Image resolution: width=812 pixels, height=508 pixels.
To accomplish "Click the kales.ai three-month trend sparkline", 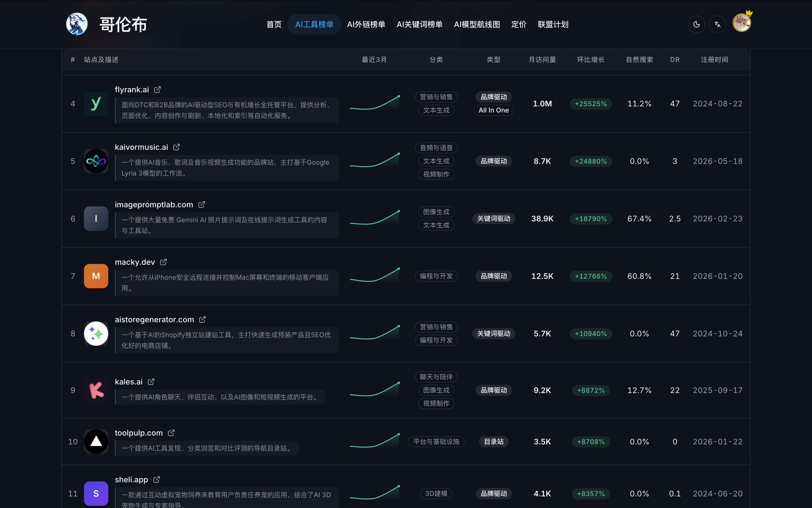I will pyautogui.click(x=375, y=389).
